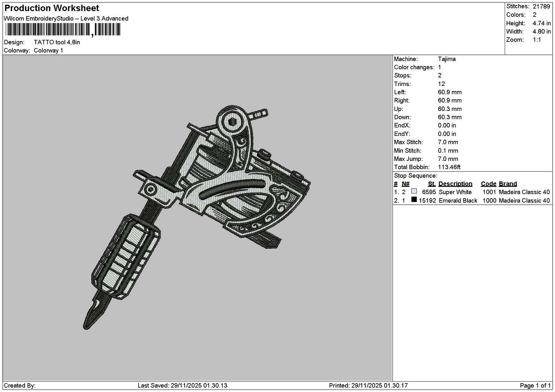
Task: Click the Colorway 1 label
Action: tap(48, 51)
